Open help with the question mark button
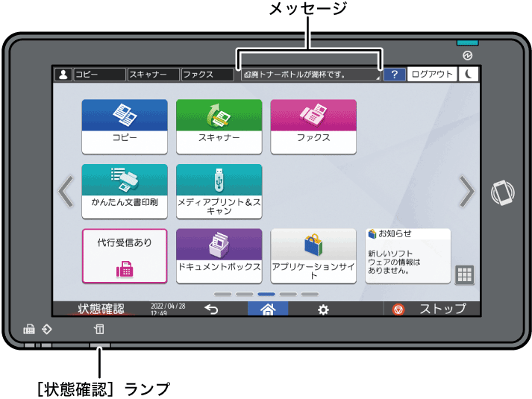The image size is (532, 399). [395, 75]
